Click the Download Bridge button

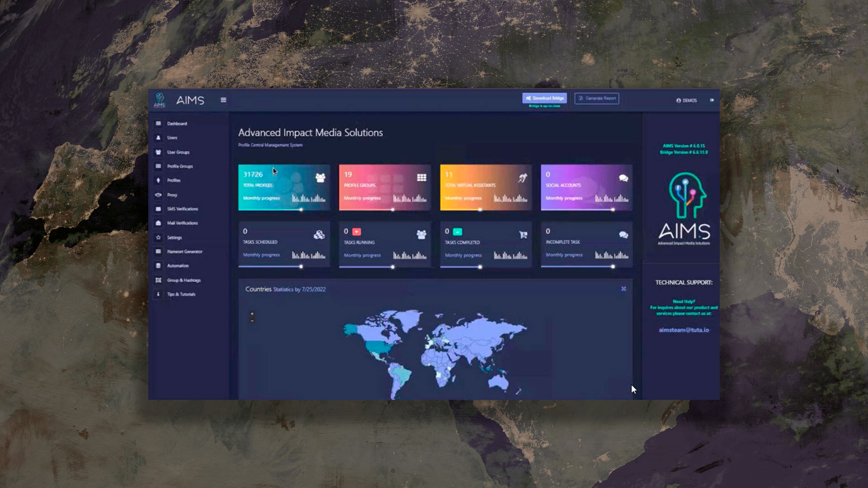point(545,98)
